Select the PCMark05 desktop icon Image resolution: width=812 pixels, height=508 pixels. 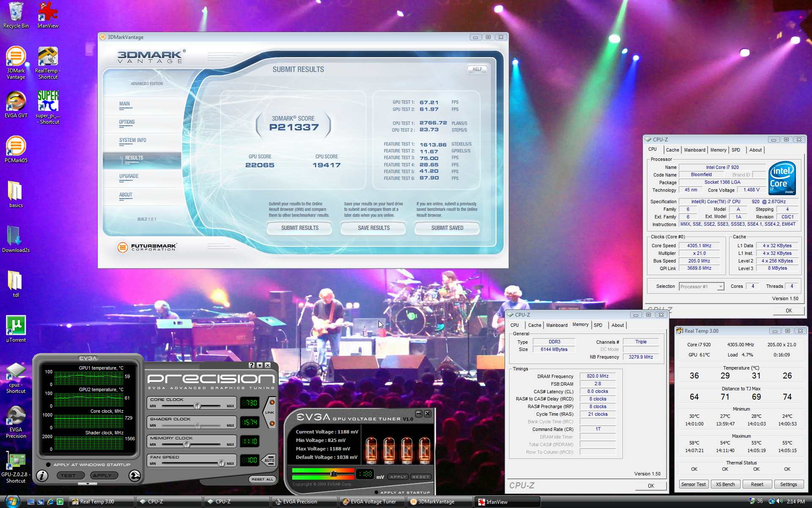coord(16,149)
